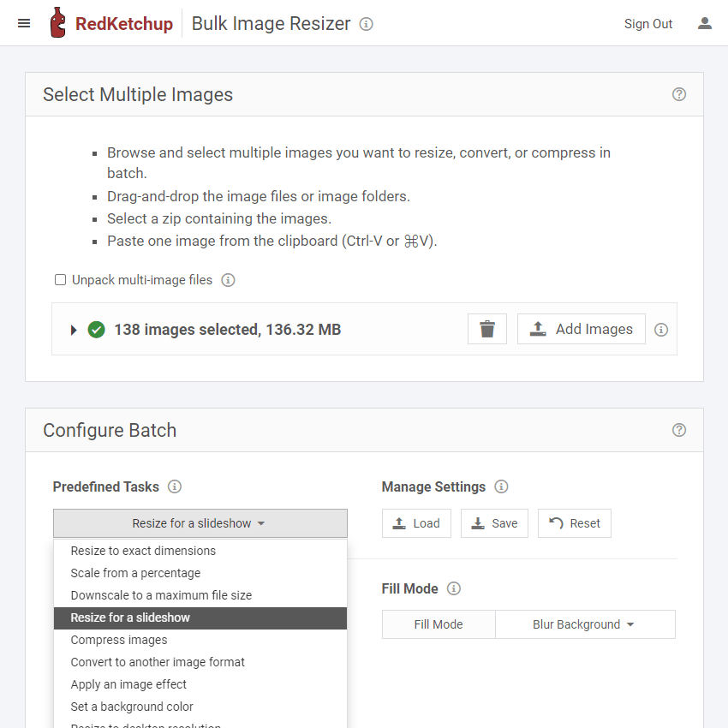Open the user account icon at top right
This screenshot has height=728, width=728.
pyautogui.click(x=705, y=24)
